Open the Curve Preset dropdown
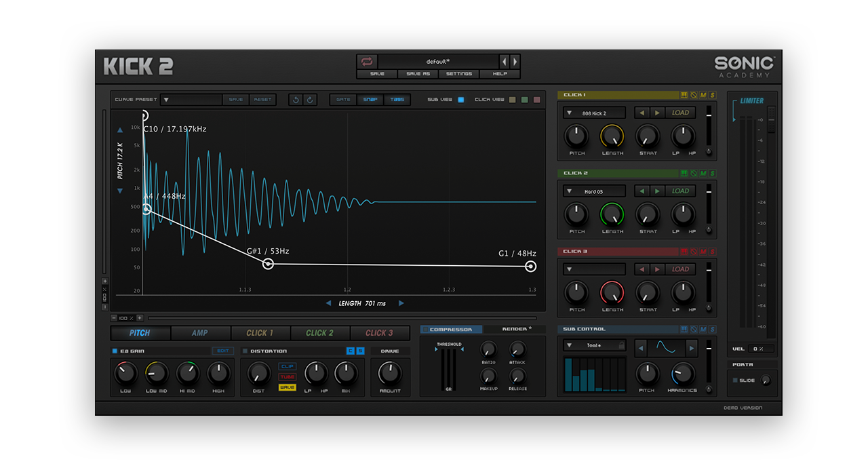The width and height of the screenshot is (868, 468). [191, 100]
